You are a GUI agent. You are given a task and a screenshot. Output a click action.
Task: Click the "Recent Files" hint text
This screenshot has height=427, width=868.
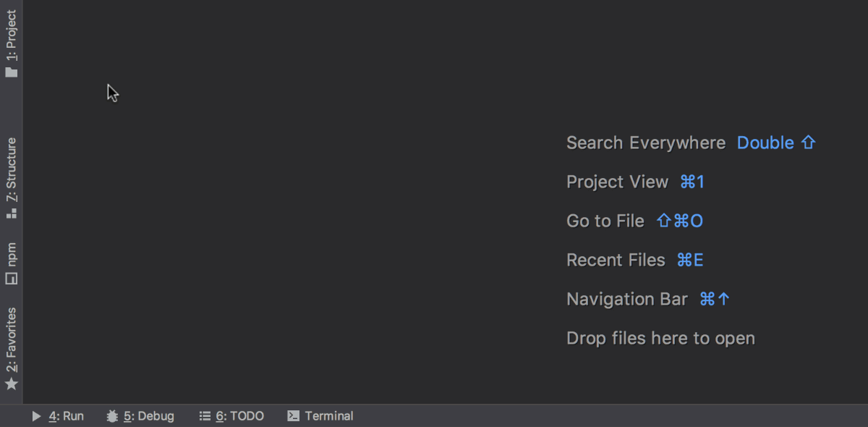[615, 261]
